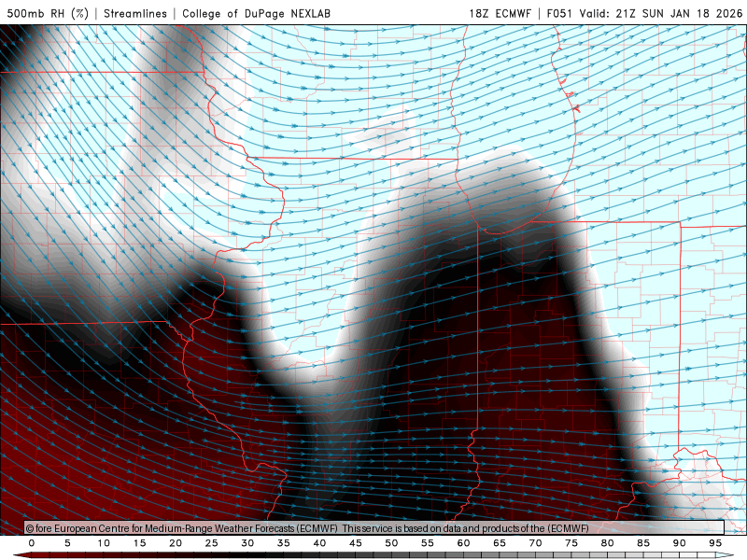Image resolution: width=747 pixels, height=560 pixels.
Task: Select "Valid: 21Z SUN JAN 18 2026" text
Action: coord(661,13)
